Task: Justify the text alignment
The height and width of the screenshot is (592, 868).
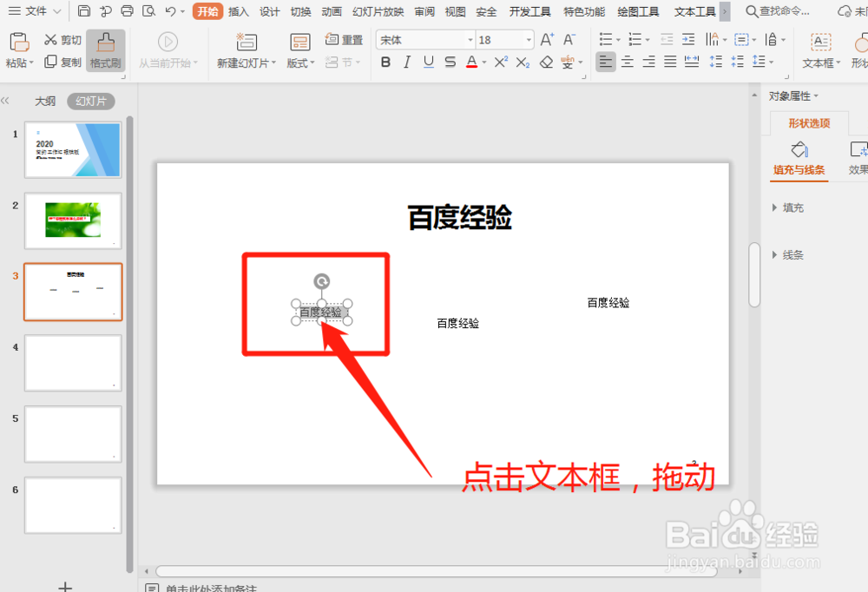Action: pos(670,62)
